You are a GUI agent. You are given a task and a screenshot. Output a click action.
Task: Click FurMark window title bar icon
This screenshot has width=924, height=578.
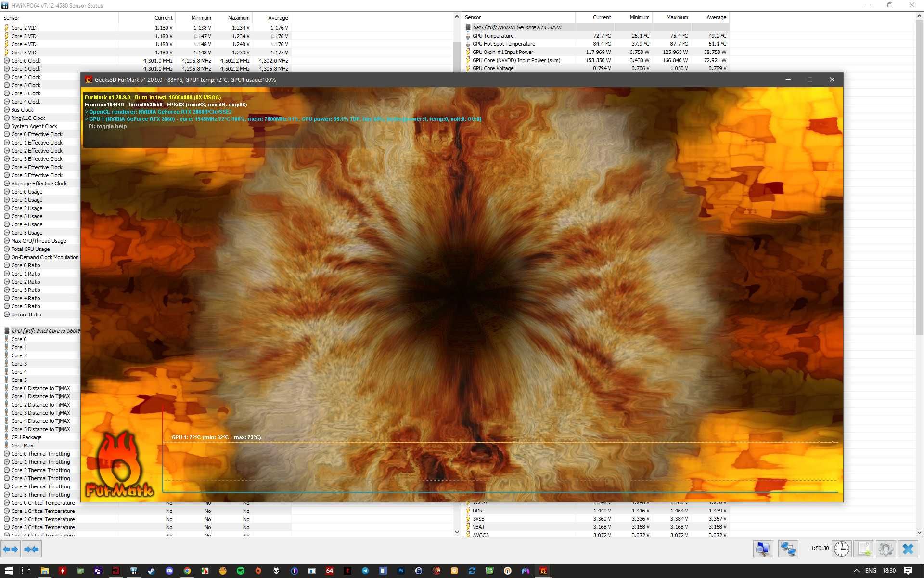[x=89, y=80]
